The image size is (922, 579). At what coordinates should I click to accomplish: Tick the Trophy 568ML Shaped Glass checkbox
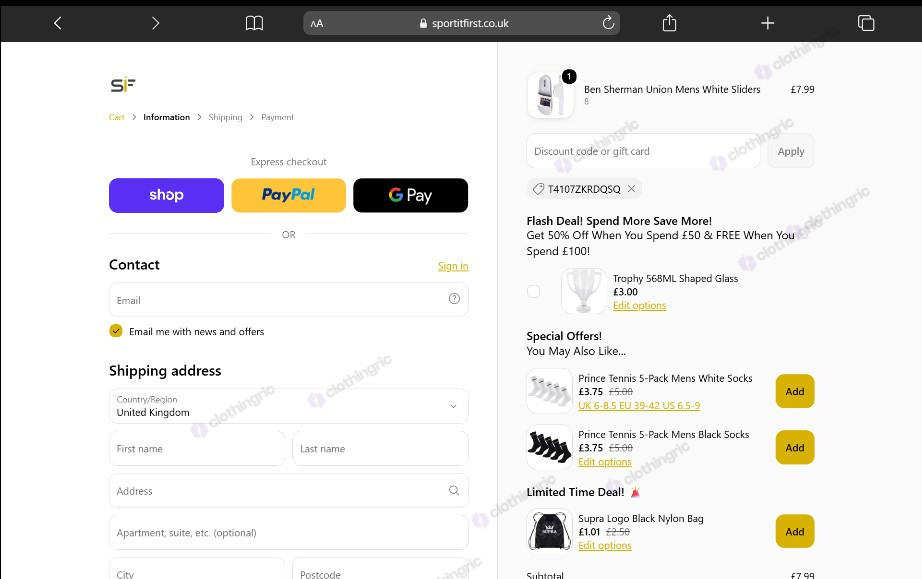(x=533, y=291)
